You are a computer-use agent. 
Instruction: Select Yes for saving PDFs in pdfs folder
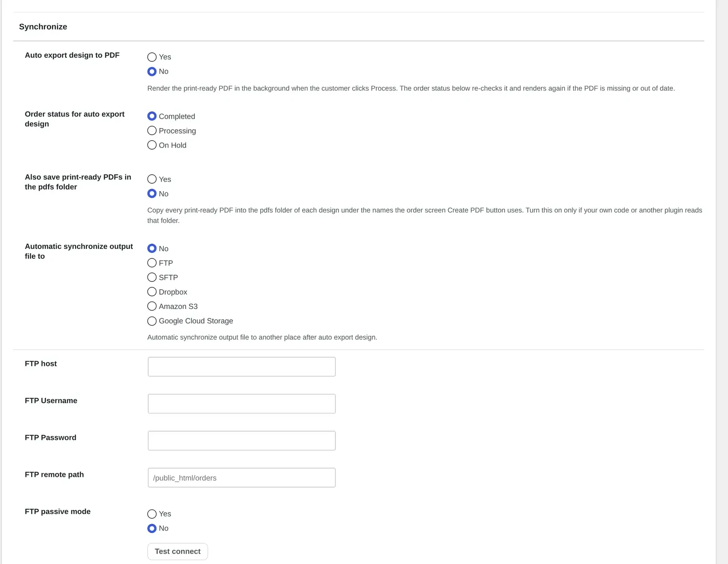(x=152, y=179)
